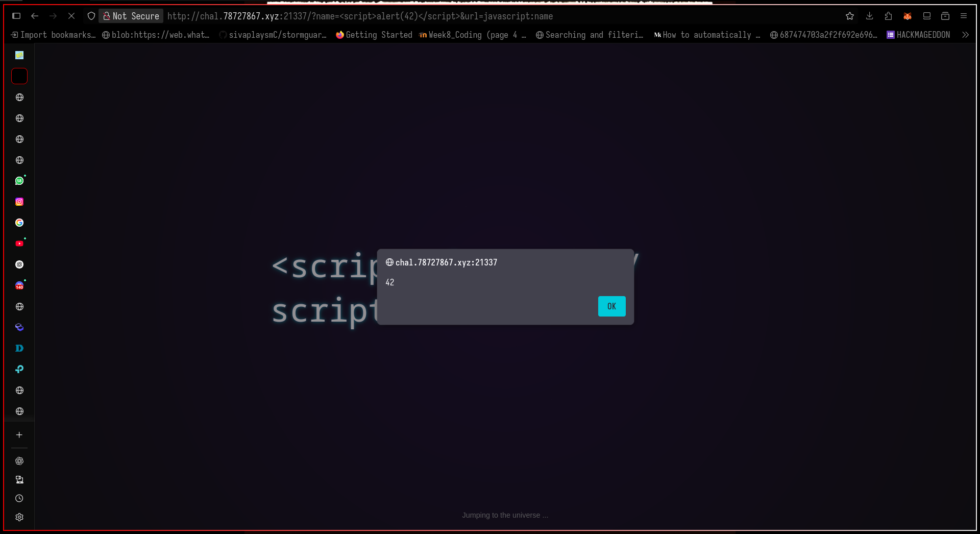
Task: Switch to the YouTube sidebar tab
Action: coord(19,244)
